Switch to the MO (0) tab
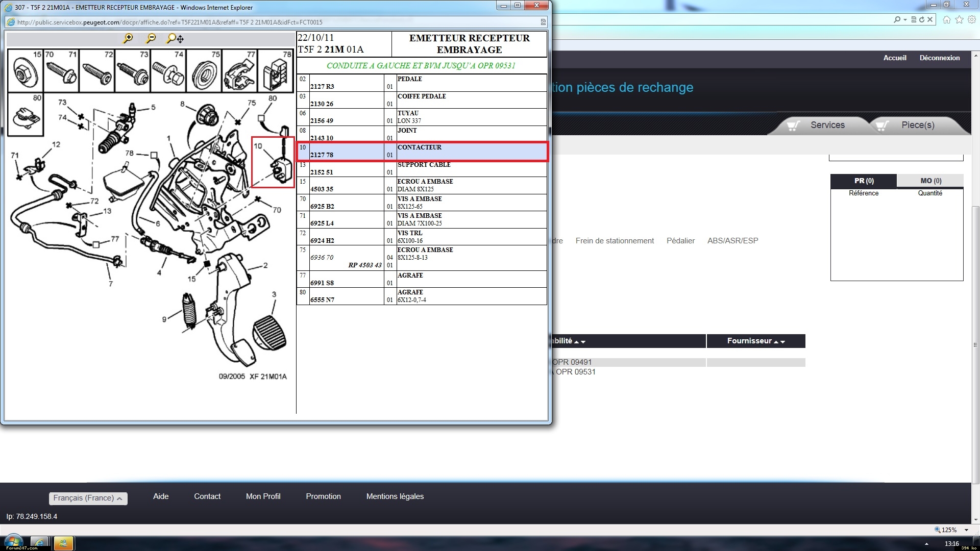This screenshot has width=980, height=551. coord(930,181)
